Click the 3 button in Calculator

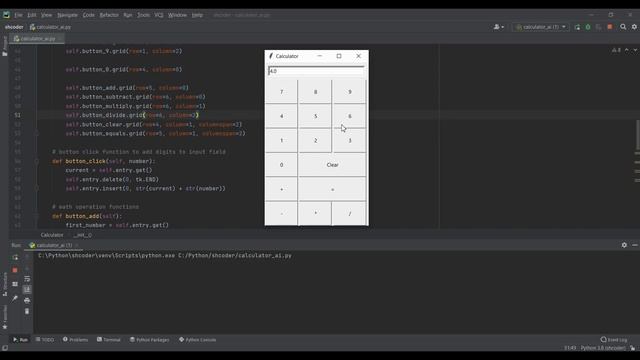click(349, 140)
